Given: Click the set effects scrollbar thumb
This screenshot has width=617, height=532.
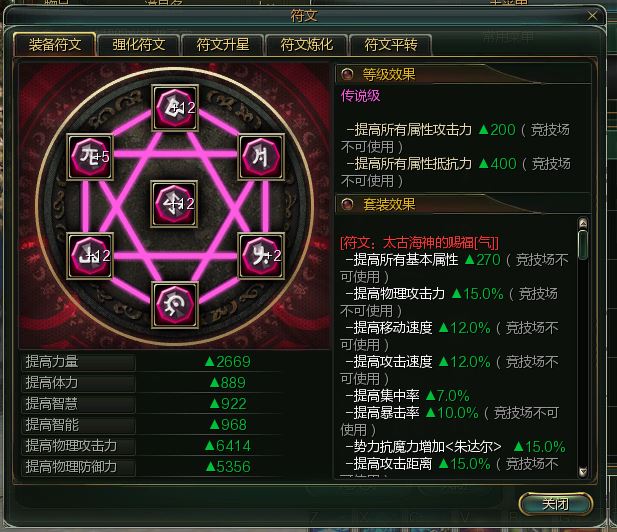Looking at the screenshot, I should (x=583, y=245).
